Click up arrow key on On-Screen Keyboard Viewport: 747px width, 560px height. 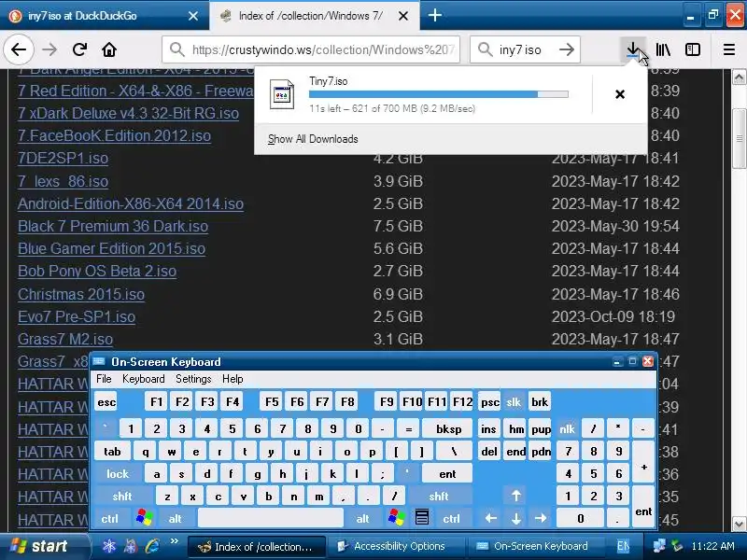516,496
